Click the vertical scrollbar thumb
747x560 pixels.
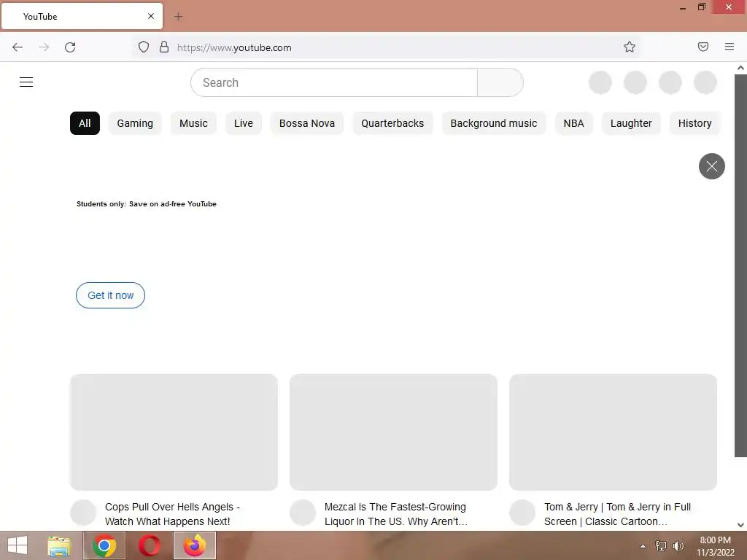coord(740,265)
